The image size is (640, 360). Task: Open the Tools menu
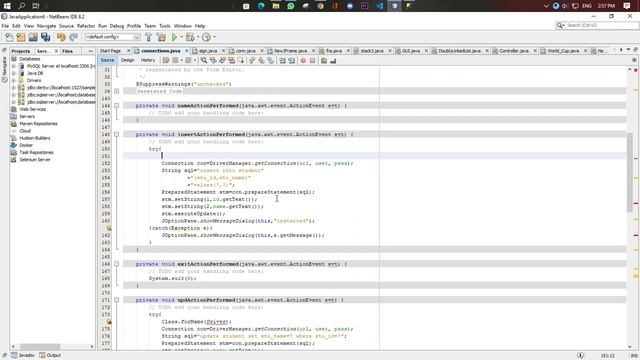coord(164,26)
